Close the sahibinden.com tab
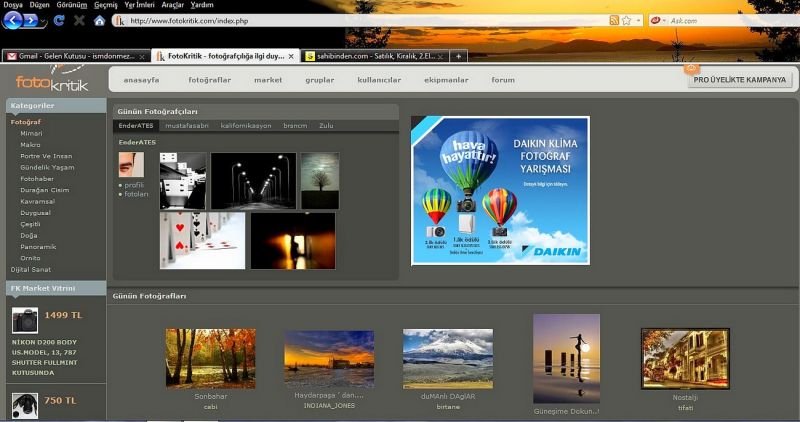This screenshot has height=422, width=800. click(440, 57)
